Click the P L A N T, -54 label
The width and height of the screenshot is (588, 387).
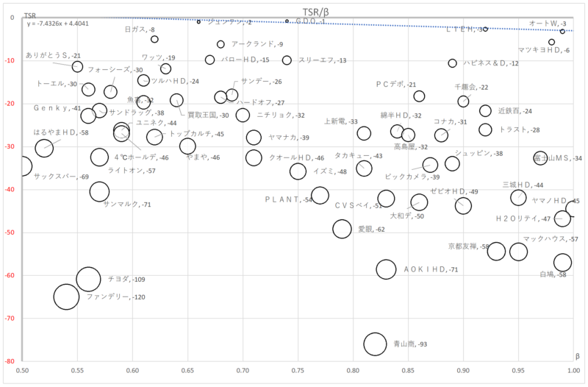pos(289,199)
